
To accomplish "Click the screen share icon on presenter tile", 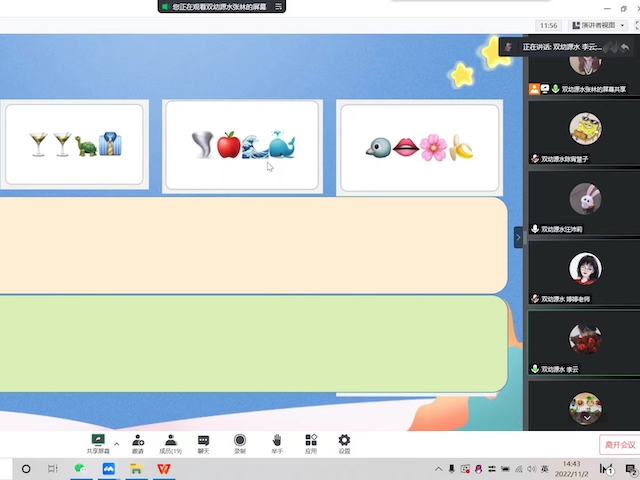I will click(545, 89).
